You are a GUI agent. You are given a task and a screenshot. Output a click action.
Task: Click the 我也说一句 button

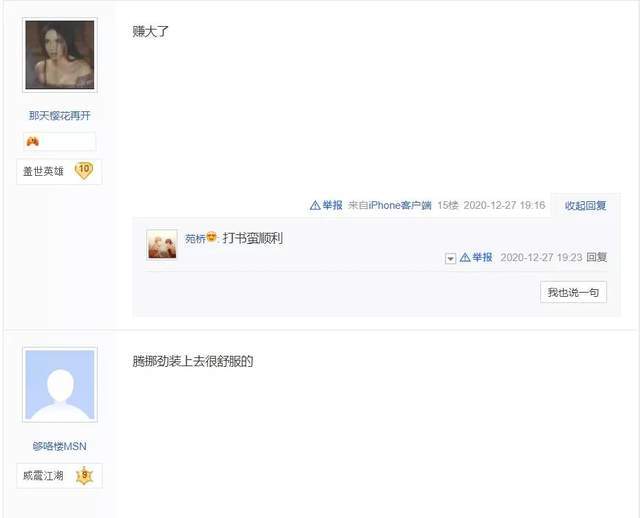tap(573, 292)
